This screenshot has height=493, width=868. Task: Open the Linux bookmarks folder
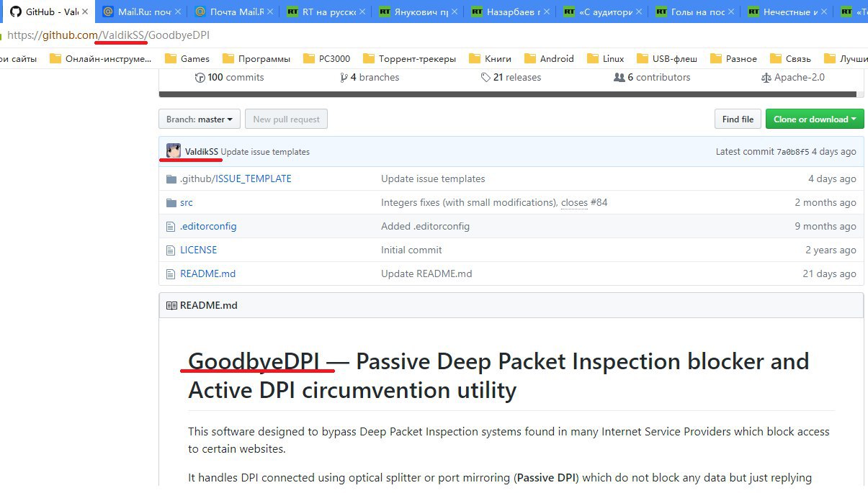click(605, 59)
